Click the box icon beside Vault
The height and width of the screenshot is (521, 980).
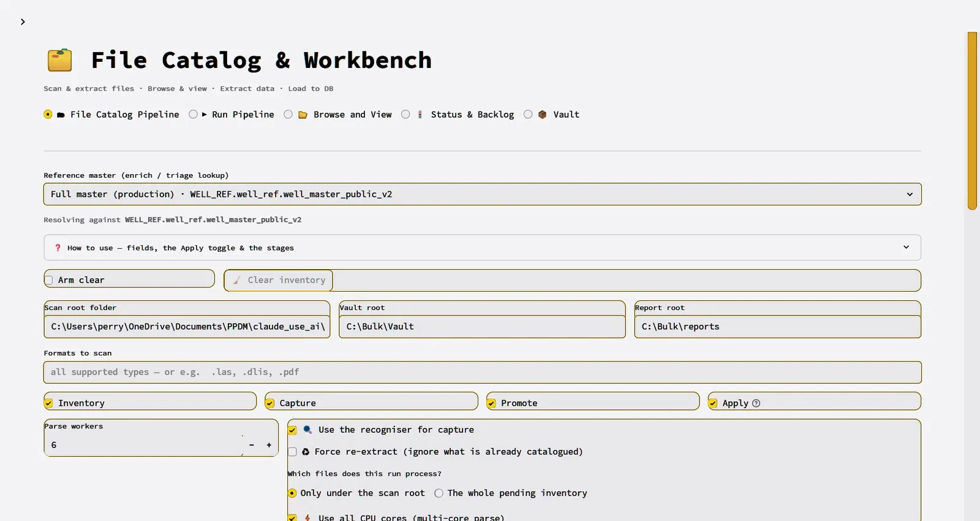[542, 115]
